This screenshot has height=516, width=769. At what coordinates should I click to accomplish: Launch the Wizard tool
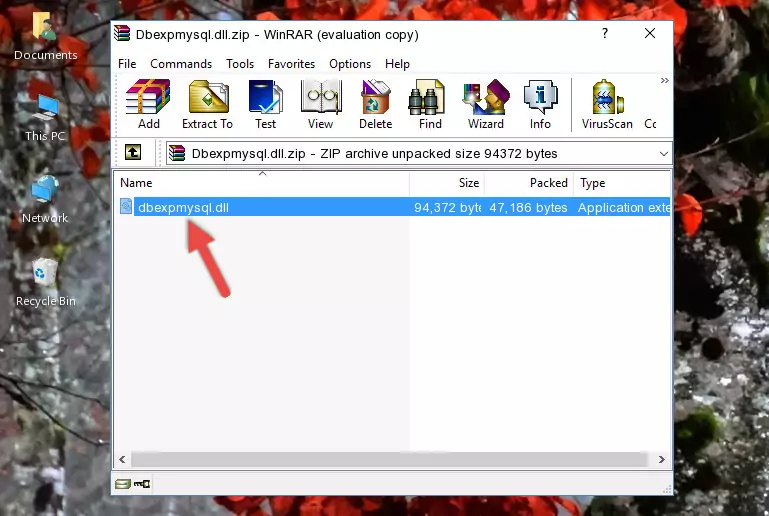click(486, 104)
